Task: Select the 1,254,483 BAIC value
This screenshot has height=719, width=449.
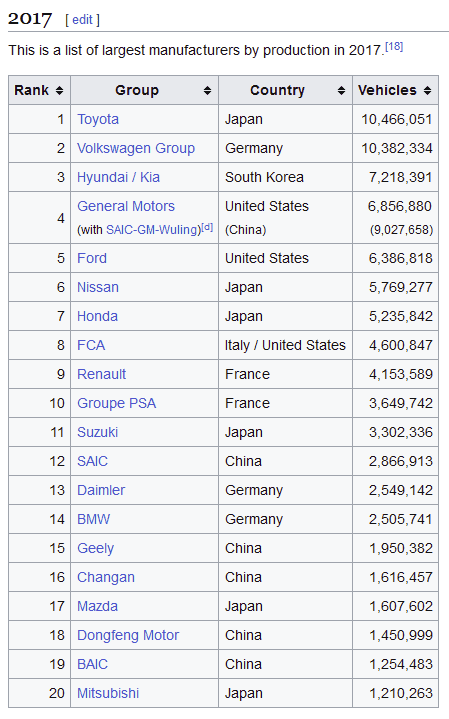Action: point(400,664)
